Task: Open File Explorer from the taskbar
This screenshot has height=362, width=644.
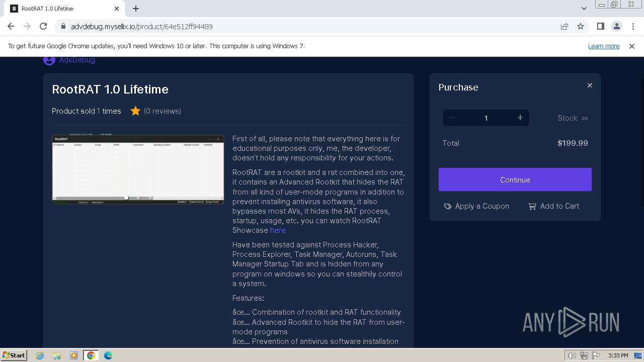Action: pyautogui.click(x=57, y=355)
